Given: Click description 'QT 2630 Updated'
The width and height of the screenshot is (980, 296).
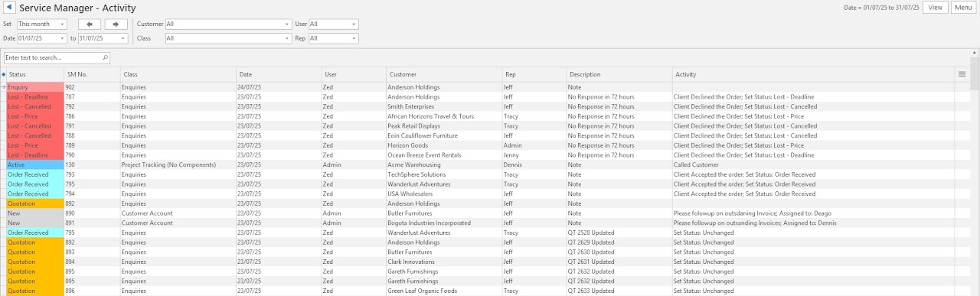Looking at the screenshot, I should tap(590, 252).
